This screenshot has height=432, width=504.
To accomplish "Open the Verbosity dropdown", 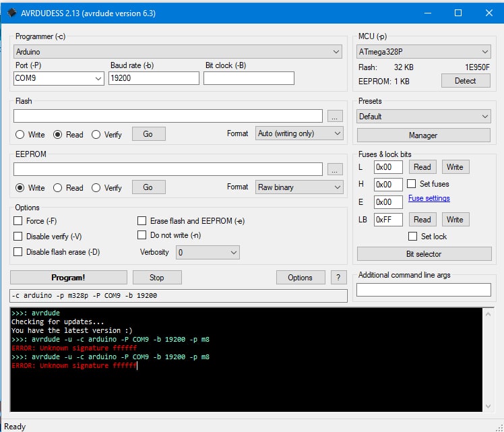I will pyautogui.click(x=208, y=253).
